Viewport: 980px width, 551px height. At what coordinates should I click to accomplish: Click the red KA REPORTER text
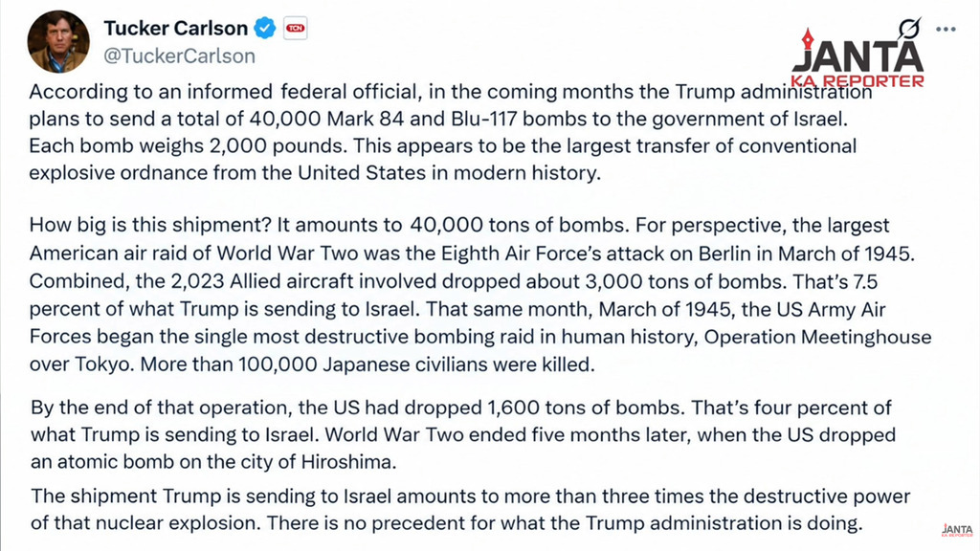click(857, 80)
